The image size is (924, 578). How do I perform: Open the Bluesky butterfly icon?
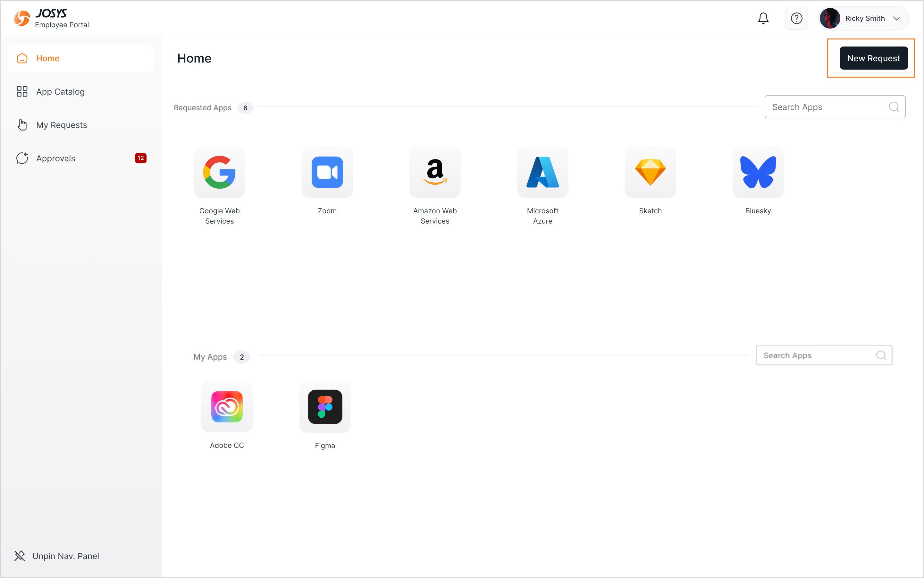[758, 173]
